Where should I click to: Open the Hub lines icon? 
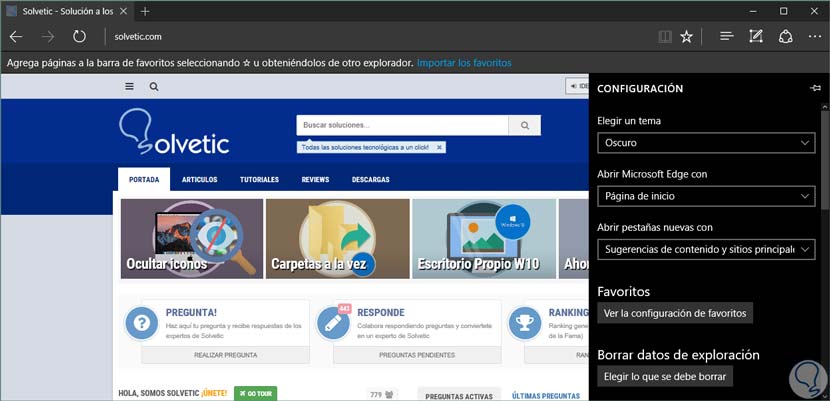click(727, 37)
